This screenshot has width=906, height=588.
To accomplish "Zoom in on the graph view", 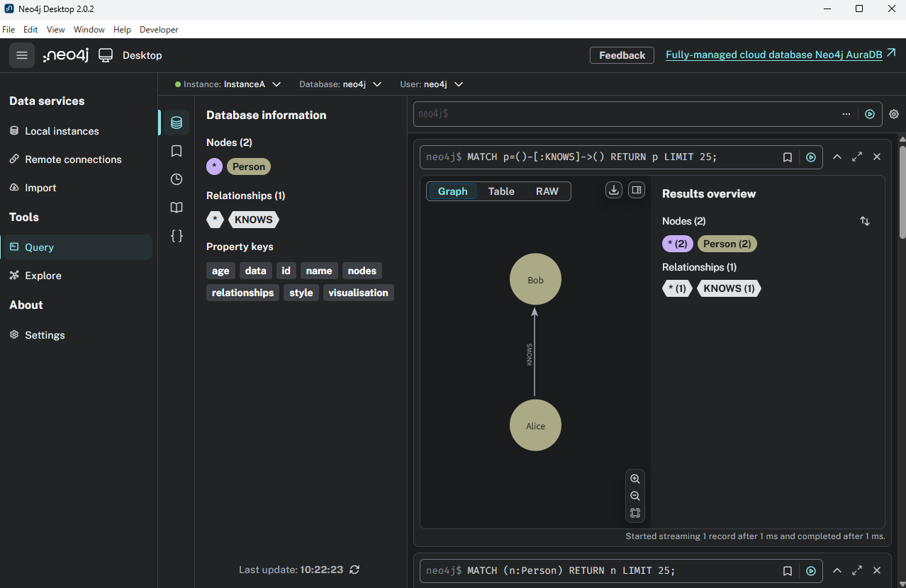I will 635,479.
